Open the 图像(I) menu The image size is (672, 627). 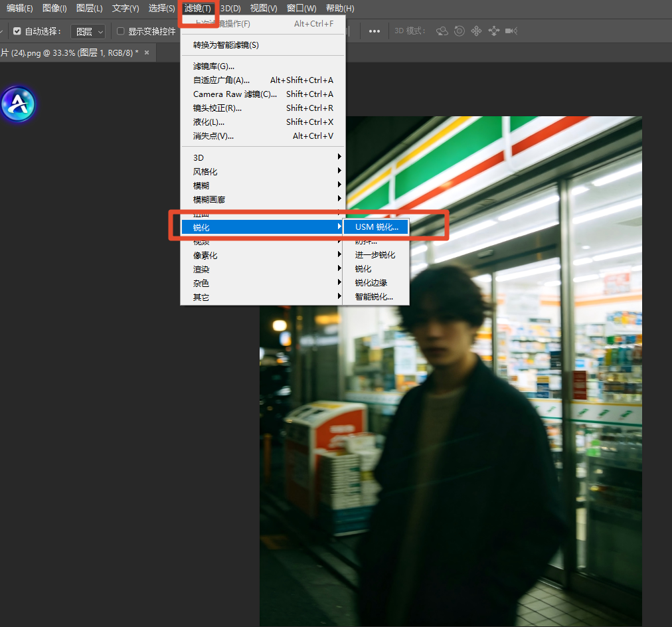[54, 8]
